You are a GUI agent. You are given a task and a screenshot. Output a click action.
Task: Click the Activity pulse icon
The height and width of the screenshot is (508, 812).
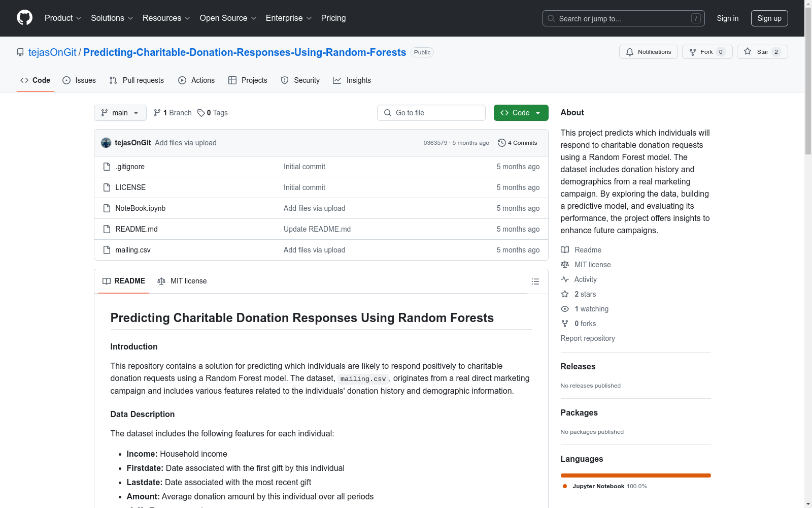click(x=565, y=279)
